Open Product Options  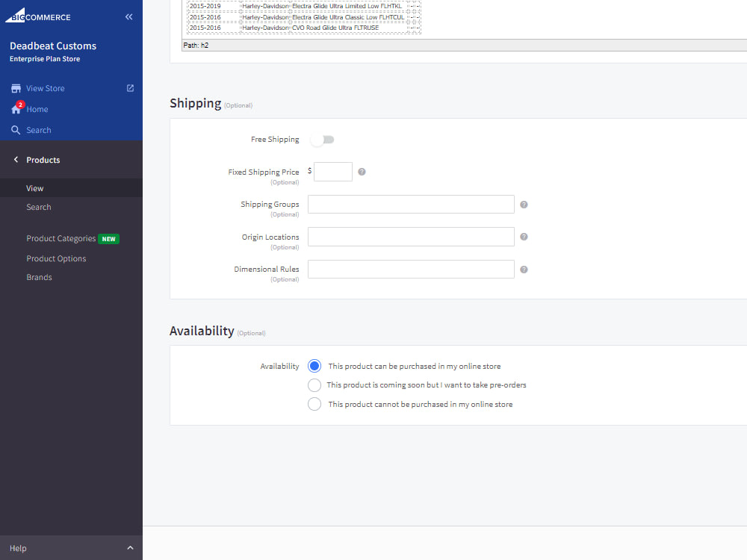tap(56, 258)
